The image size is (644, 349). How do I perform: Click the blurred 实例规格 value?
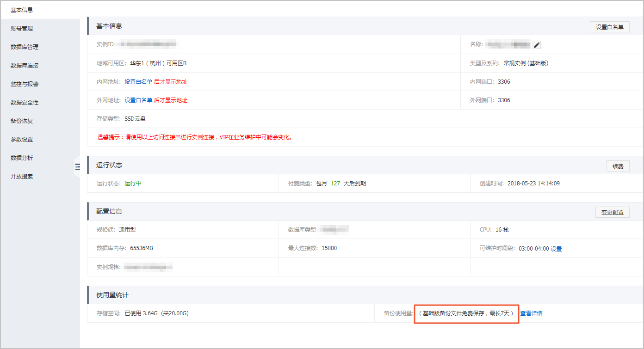tap(148, 267)
